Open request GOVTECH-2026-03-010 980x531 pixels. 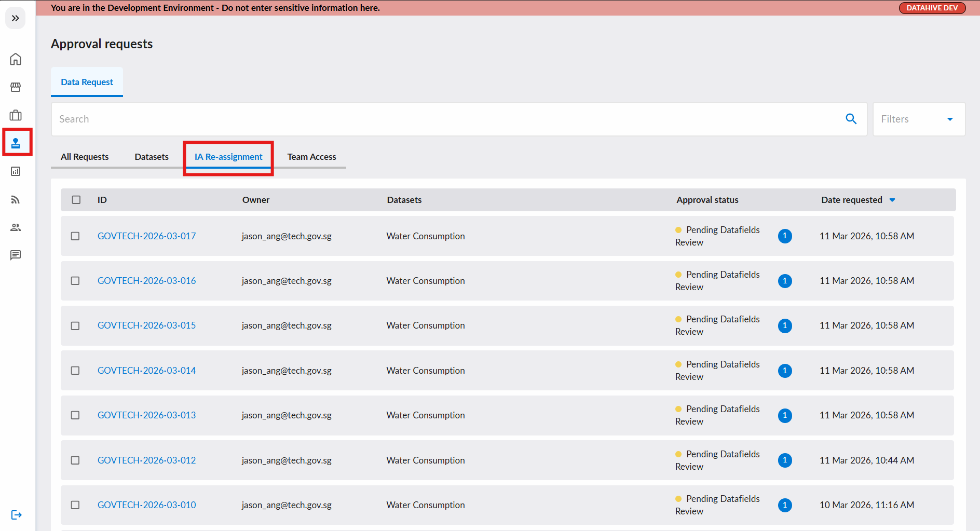(x=147, y=505)
